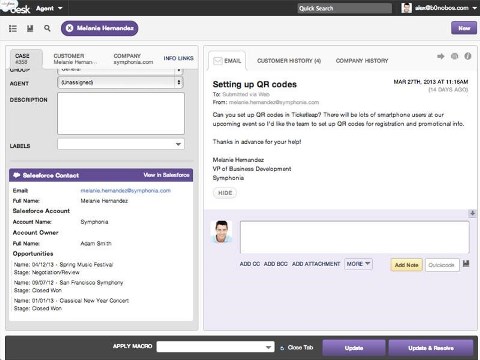Click ADD BCC link
480x360 pixels.
tap(276, 264)
